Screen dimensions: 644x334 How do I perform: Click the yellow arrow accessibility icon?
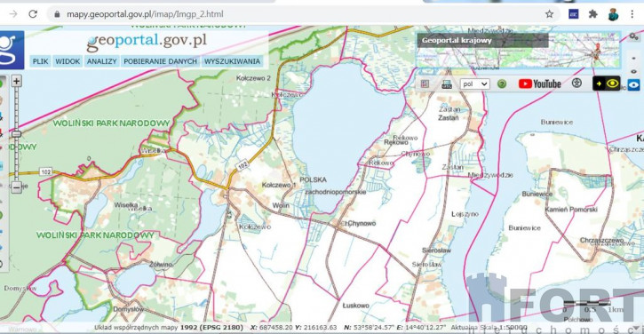pyautogui.click(x=600, y=83)
